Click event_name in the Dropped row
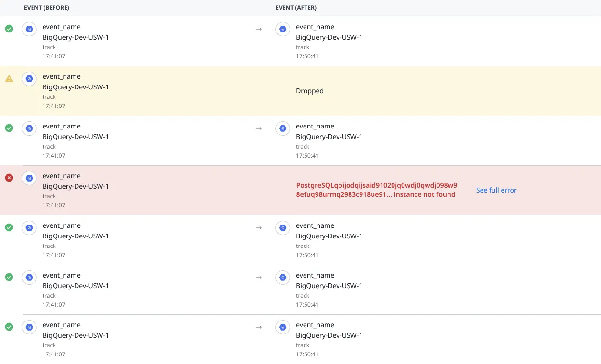This screenshot has height=364, width=601. [62, 76]
